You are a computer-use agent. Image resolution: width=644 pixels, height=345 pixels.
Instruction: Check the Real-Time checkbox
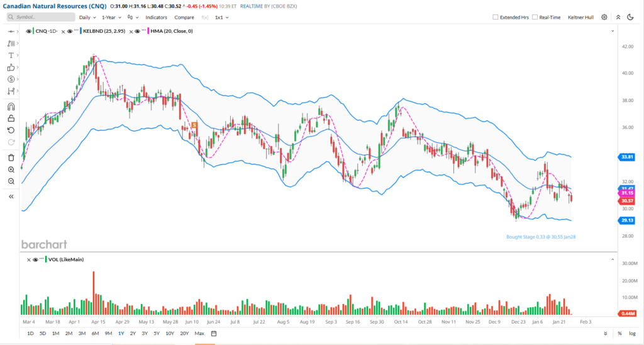[x=535, y=18]
